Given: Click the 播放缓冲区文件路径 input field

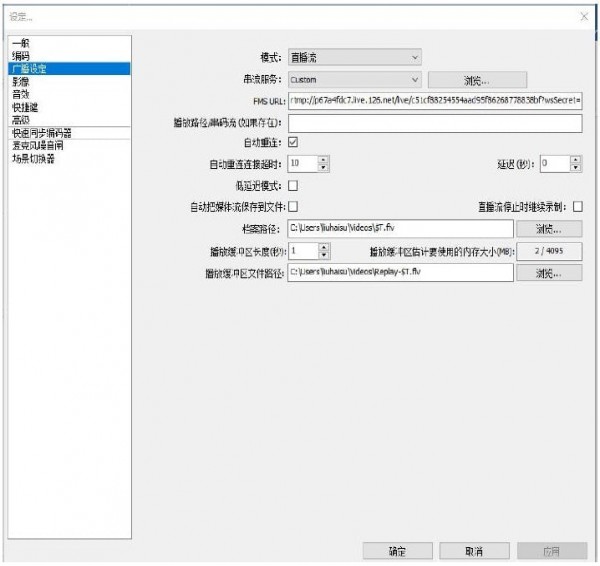Looking at the screenshot, I should click(x=400, y=272).
